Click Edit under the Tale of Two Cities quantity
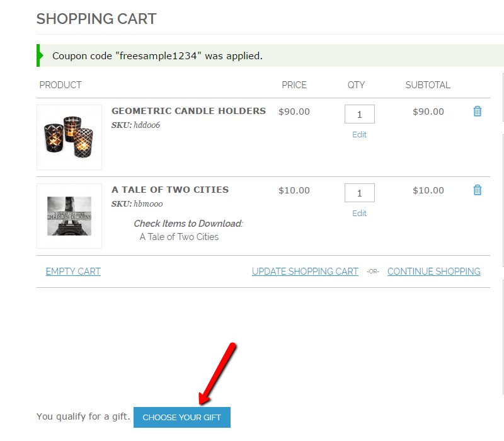This screenshot has width=504, height=441. [x=360, y=214]
